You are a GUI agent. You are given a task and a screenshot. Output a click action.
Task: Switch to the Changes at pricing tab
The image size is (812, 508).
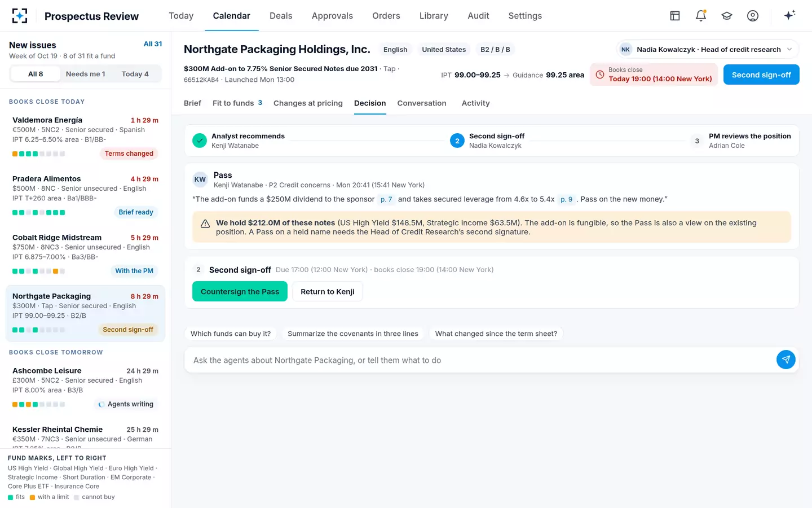pos(308,103)
